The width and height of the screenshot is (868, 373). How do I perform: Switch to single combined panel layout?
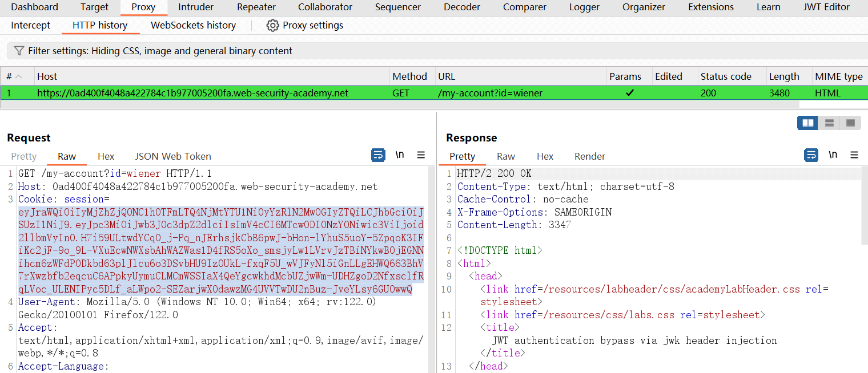click(850, 123)
